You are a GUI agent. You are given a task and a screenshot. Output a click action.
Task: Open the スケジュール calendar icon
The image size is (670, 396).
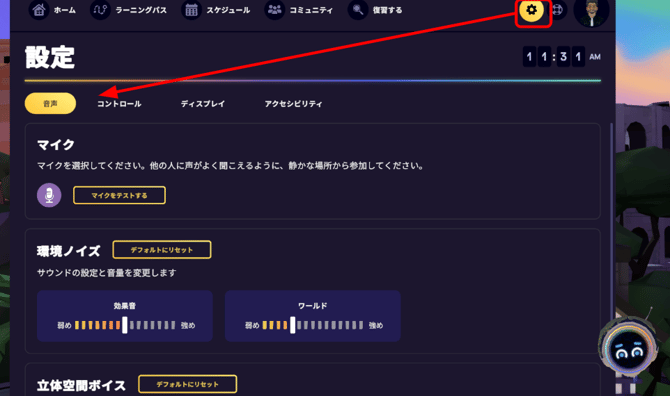[191, 10]
